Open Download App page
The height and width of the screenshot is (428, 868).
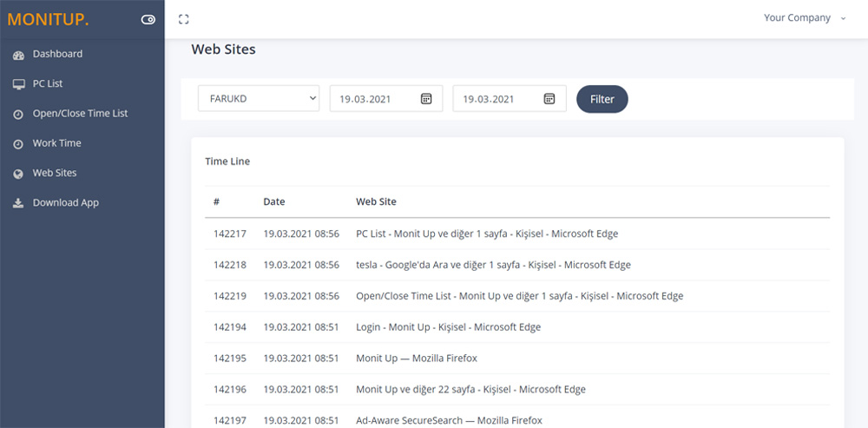(66, 202)
